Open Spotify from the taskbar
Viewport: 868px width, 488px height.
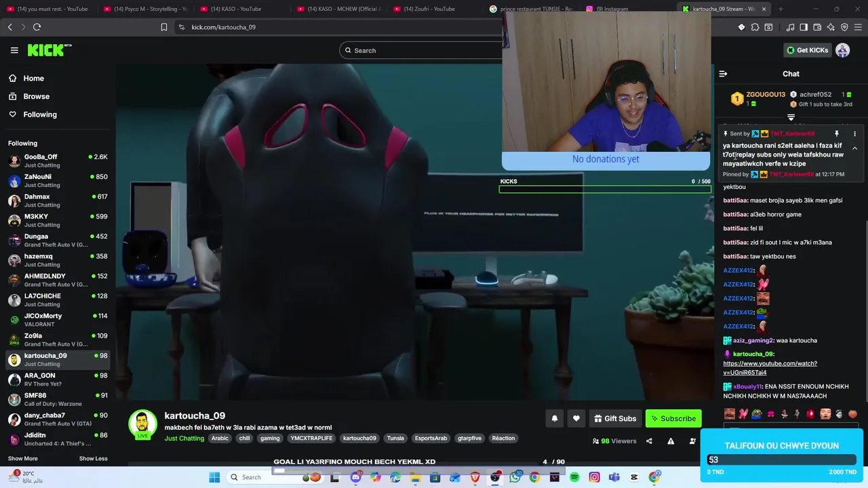coord(574,477)
